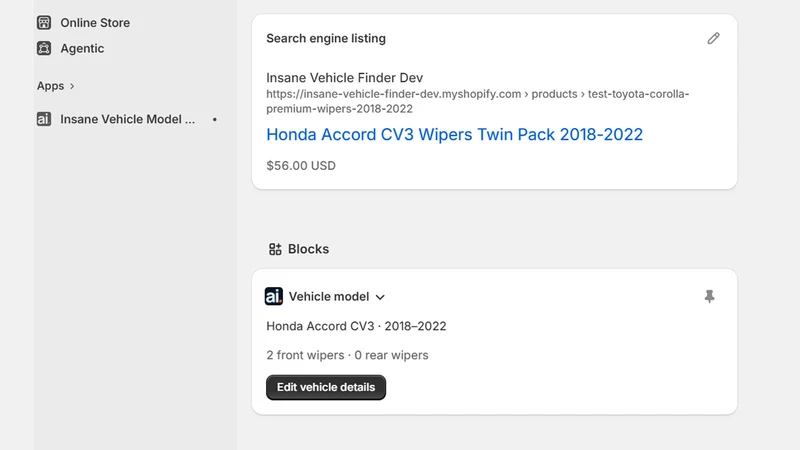Open the Agentic sidebar item
Viewport: 800px width, 450px height.
[82, 48]
